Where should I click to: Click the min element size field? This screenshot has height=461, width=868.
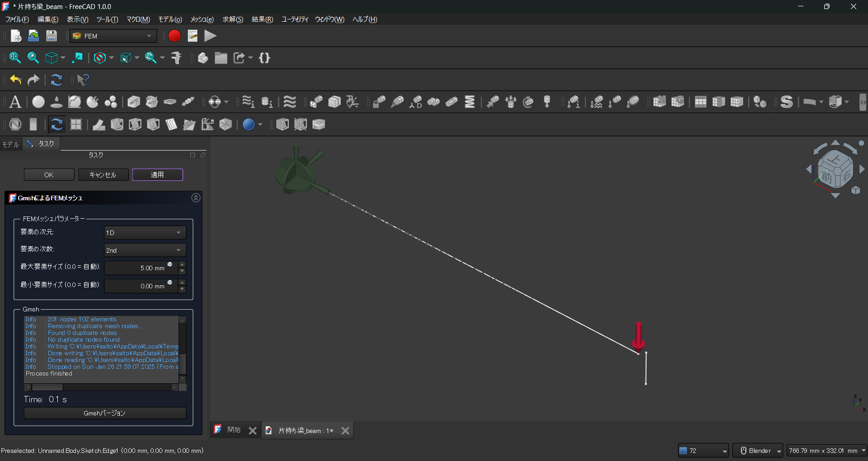pyautogui.click(x=141, y=286)
